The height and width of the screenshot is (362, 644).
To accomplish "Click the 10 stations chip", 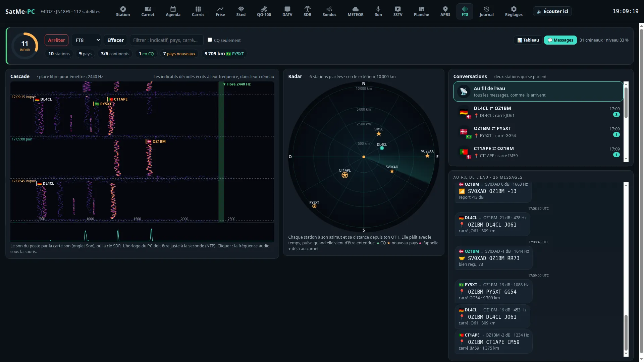I will pyautogui.click(x=59, y=54).
